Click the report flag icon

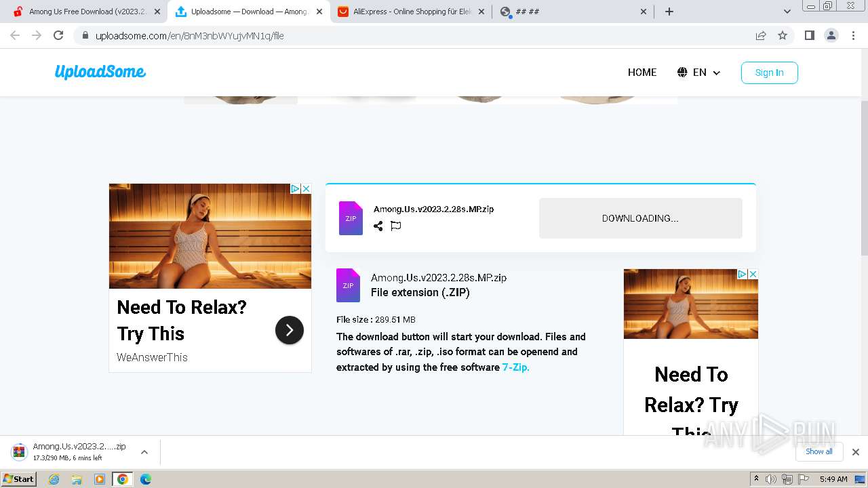tap(396, 226)
